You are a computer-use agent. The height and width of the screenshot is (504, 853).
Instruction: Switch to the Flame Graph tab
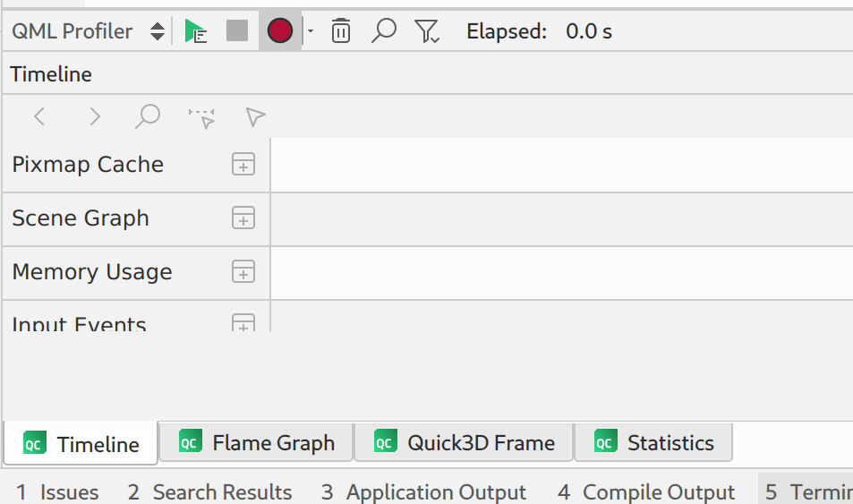[x=257, y=443]
